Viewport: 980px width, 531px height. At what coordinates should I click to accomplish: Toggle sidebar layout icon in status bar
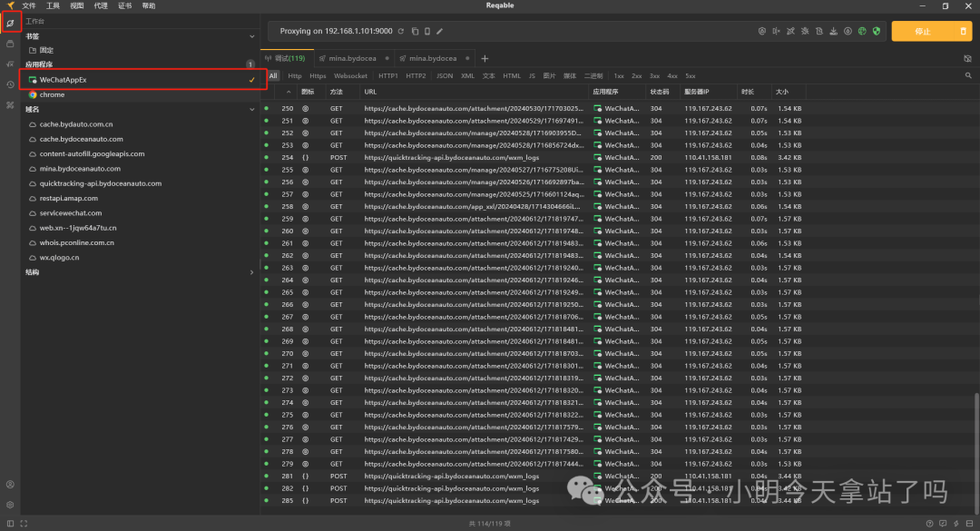point(10,524)
